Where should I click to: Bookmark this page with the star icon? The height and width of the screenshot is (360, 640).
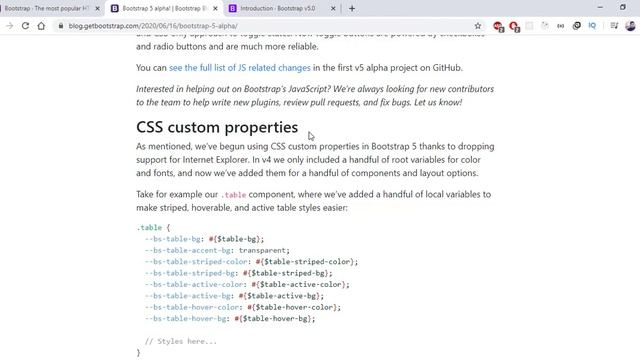pos(478,26)
